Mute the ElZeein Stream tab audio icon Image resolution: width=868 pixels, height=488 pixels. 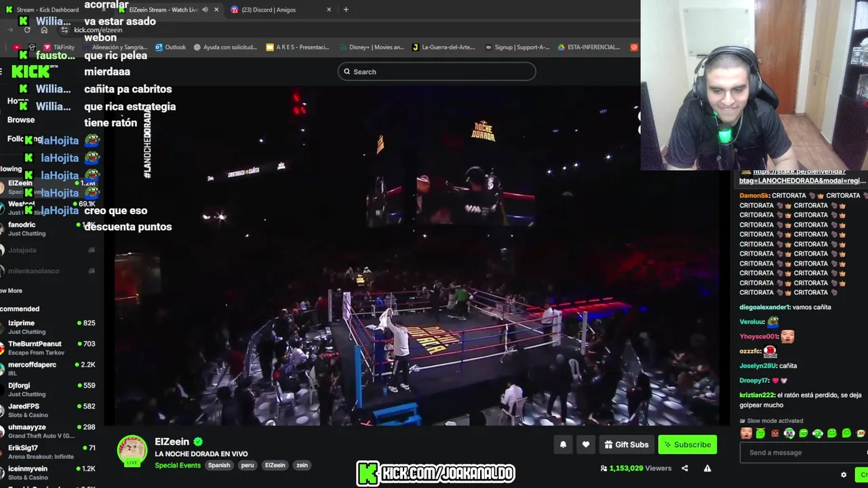tap(205, 9)
